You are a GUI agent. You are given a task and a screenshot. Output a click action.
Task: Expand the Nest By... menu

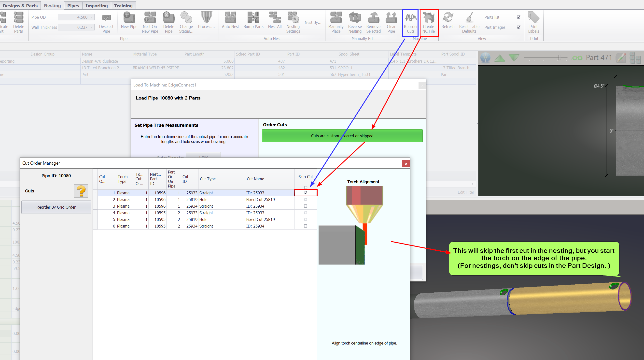tap(313, 22)
